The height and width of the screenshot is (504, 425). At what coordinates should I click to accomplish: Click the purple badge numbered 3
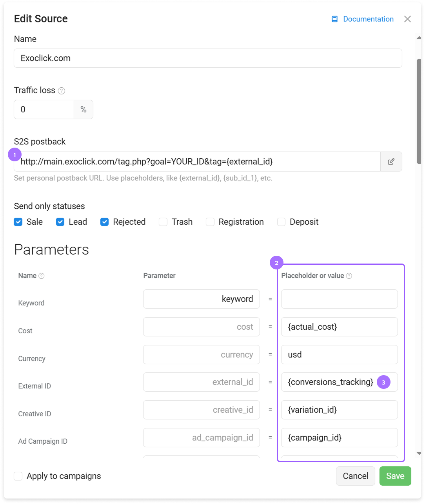(x=383, y=382)
